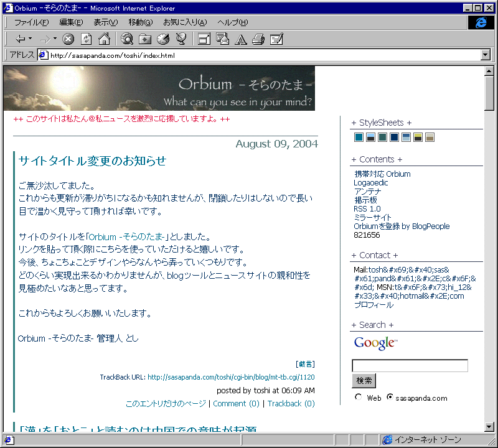The image size is (498, 448).
Task: Open the ミラーサイト link
Action: [372, 218]
